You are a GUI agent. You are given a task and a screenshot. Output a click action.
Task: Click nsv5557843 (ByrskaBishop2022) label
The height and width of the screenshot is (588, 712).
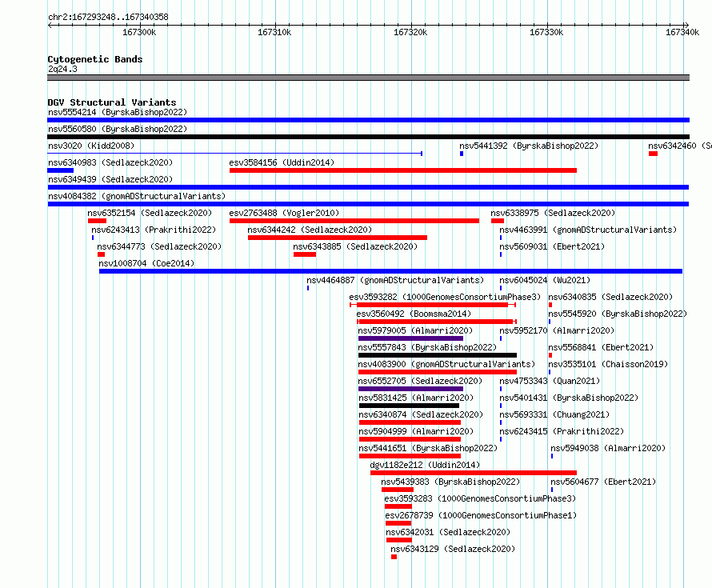coord(428,347)
